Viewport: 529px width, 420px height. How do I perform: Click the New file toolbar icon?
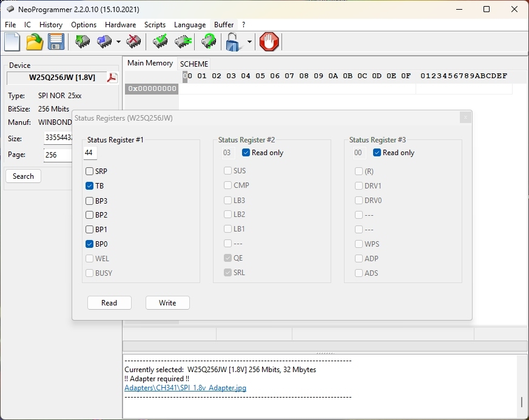pyautogui.click(x=13, y=42)
